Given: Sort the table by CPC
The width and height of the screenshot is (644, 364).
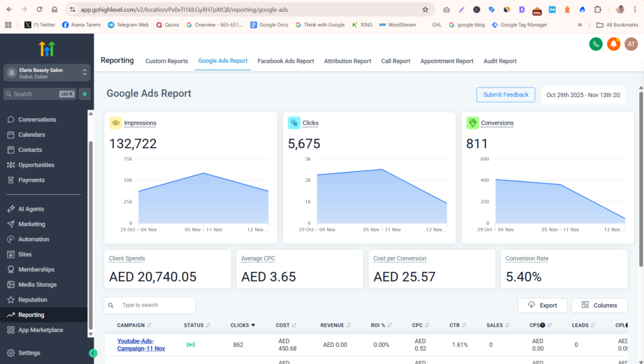Looking at the screenshot, I should (421, 326).
